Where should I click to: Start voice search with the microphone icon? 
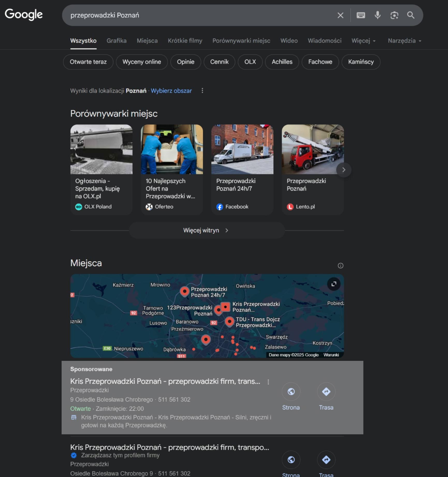[378, 15]
